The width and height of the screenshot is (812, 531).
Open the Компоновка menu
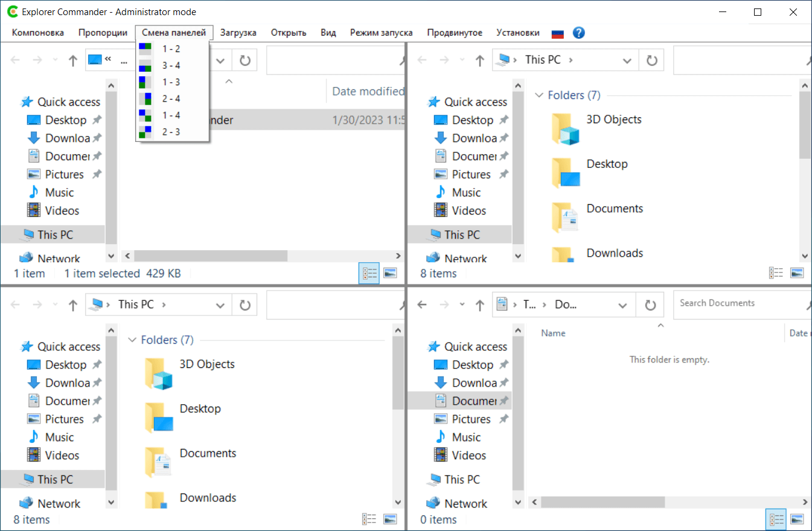(x=38, y=33)
